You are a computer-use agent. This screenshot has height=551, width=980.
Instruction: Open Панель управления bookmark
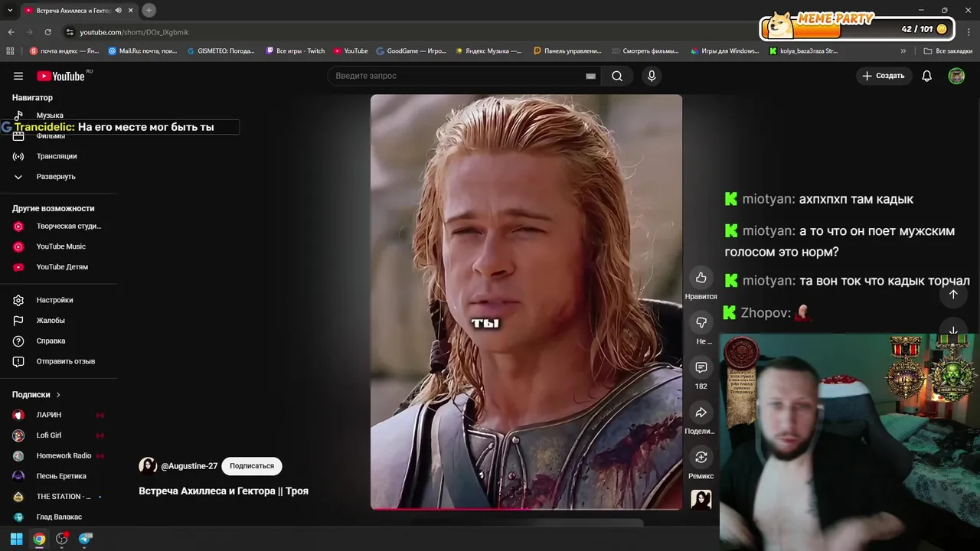click(567, 51)
